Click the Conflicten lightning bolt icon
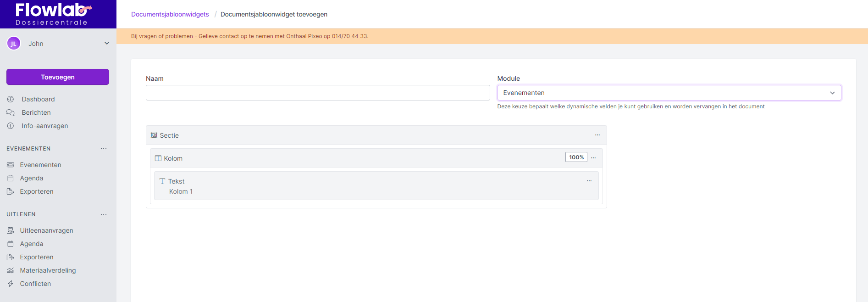The width and height of the screenshot is (868, 302). pyautogui.click(x=11, y=284)
